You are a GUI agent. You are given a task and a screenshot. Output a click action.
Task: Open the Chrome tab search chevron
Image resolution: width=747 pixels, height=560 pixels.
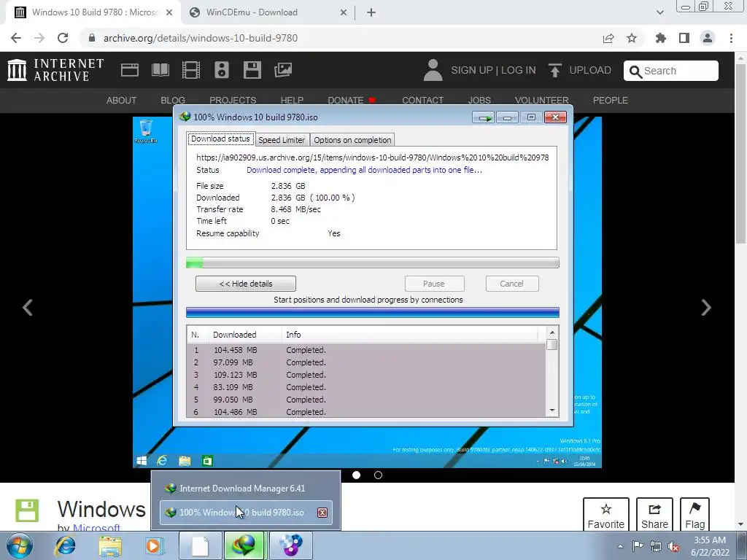(659, 12)
